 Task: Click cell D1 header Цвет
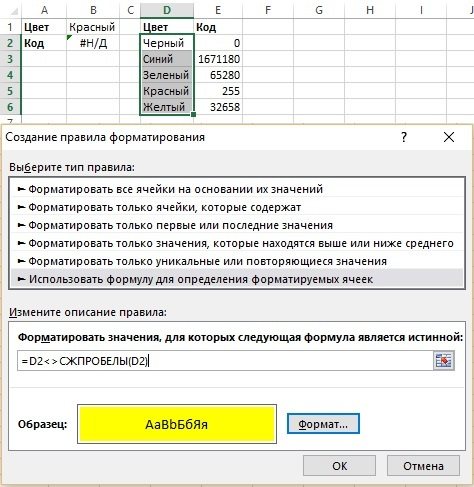pos(167,27)
